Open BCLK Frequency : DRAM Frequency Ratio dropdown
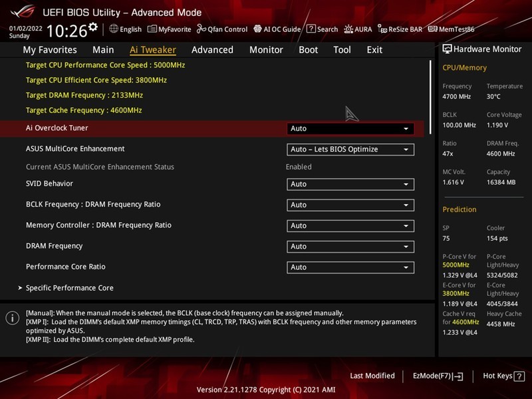532x399 pixels. tap(350, 205)
